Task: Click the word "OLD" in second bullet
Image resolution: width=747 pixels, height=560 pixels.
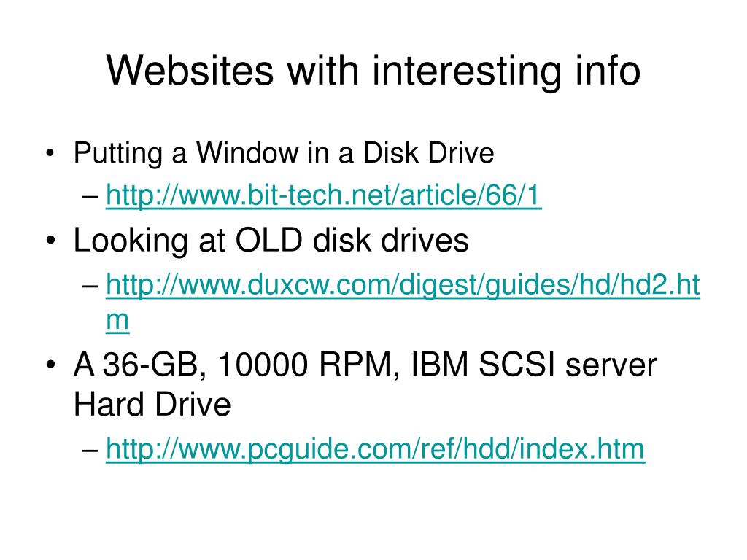Action: click(268, 239)
